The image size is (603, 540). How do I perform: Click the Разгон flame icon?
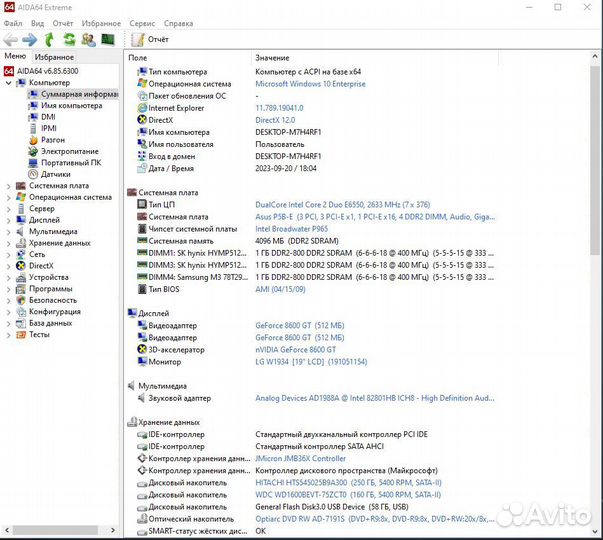click(x=33, y=140)
